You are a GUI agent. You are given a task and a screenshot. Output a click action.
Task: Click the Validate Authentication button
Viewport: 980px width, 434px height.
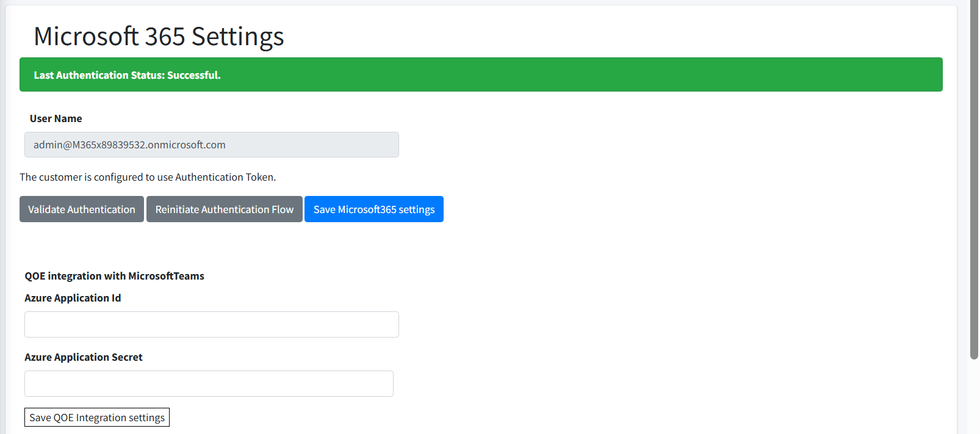pos(82,209)
